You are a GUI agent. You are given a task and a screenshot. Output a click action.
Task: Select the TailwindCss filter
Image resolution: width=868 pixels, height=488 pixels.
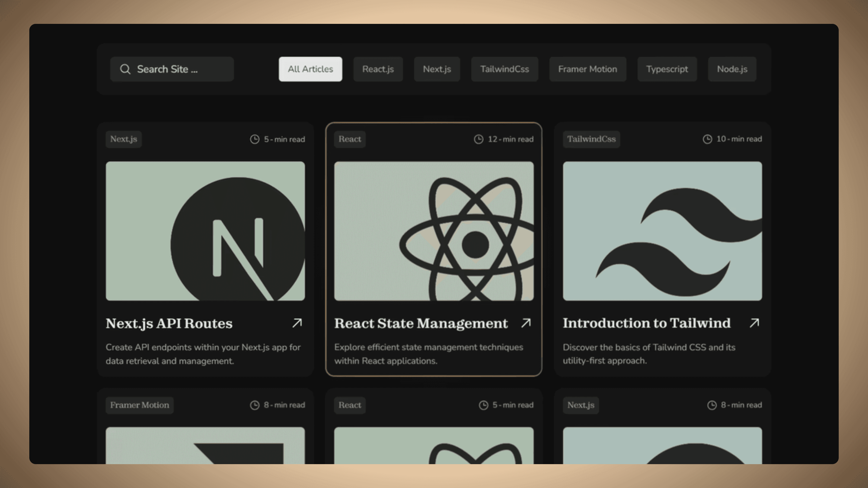(x=505, y=69)
